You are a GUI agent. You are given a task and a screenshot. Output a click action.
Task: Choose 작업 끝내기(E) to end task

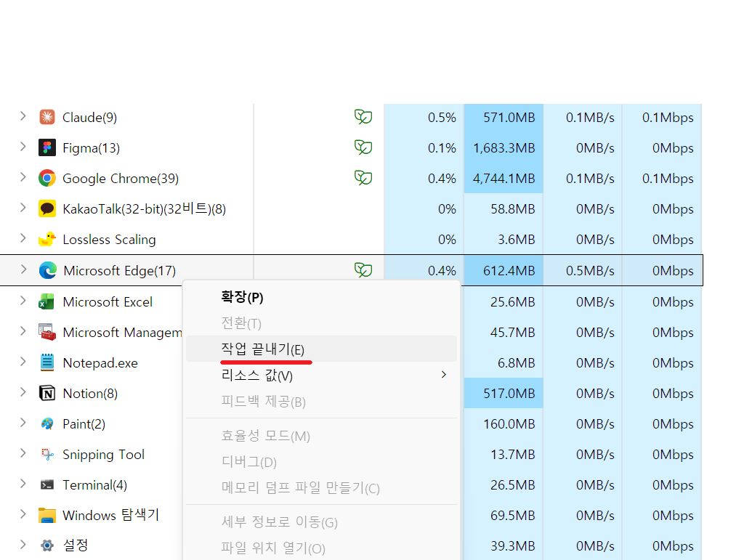321,349
